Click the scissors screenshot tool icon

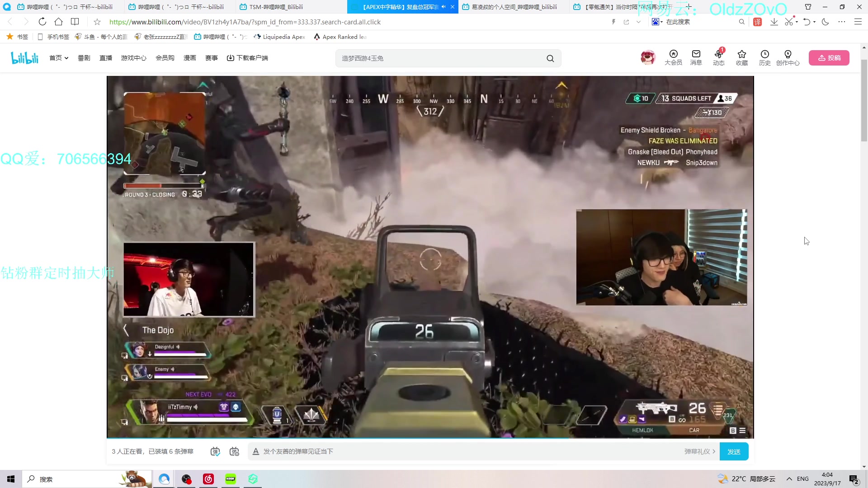(x=789, y=22)
